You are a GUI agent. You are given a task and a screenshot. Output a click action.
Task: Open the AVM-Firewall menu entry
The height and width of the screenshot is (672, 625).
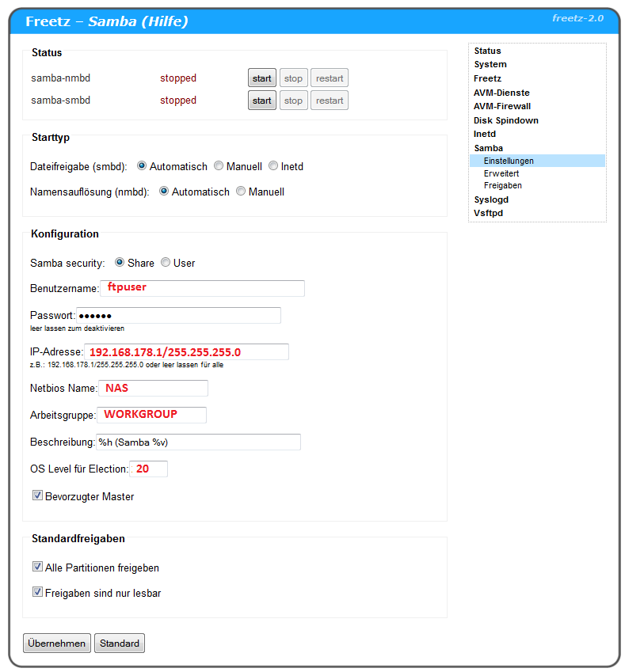(x=502, y=106)
